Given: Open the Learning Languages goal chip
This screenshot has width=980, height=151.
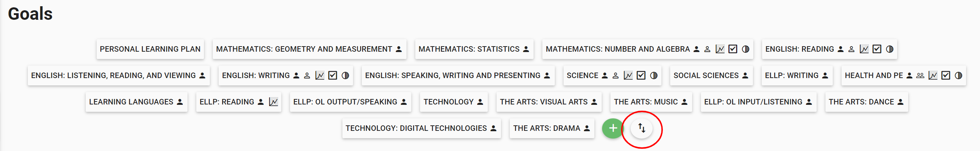Looking at the screenshot, I should point(131,102).
